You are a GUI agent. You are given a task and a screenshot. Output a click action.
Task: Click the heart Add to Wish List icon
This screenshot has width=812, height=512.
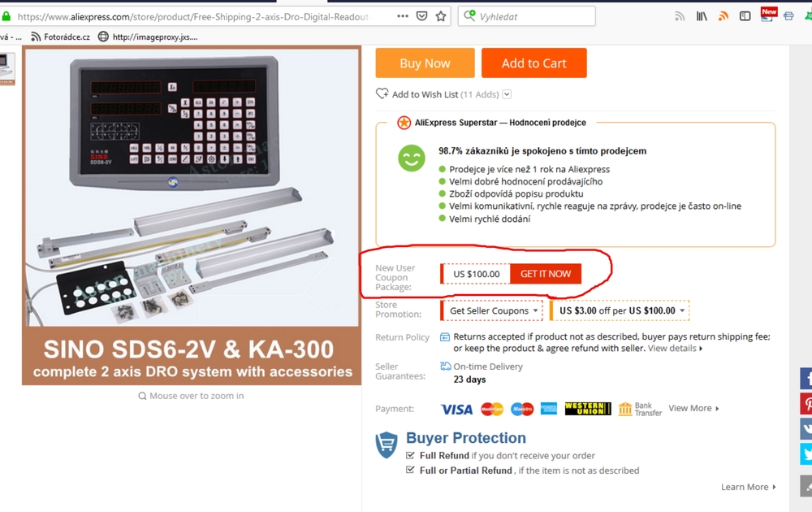click(382, 93)
